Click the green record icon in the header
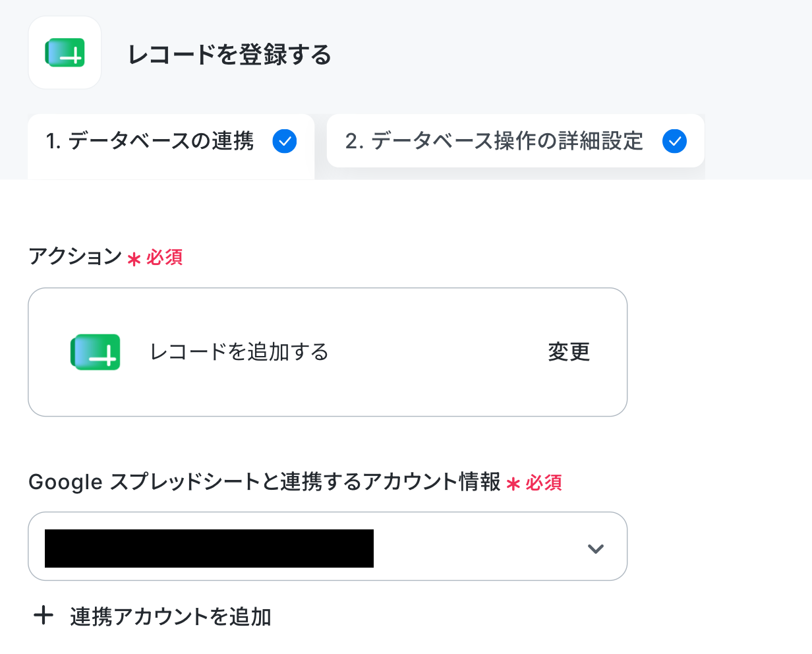 pyautogui.click(x=65, y=53)
